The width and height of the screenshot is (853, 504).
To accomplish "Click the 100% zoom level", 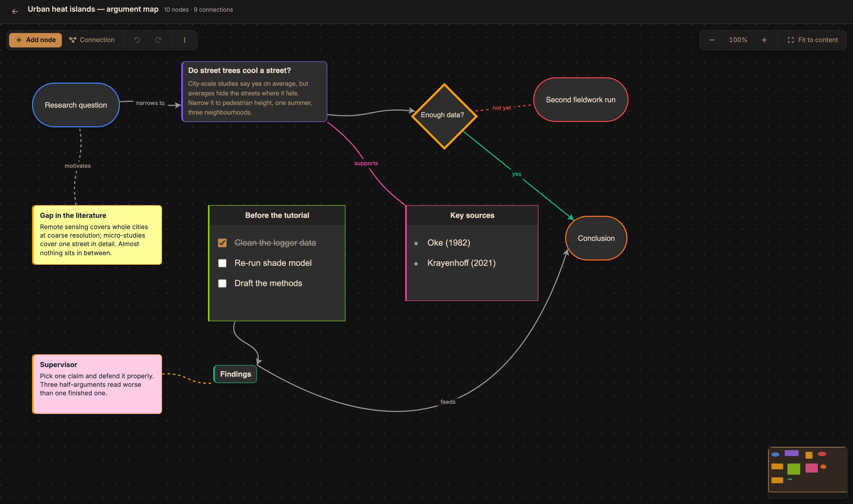I will tap(738, 40).
